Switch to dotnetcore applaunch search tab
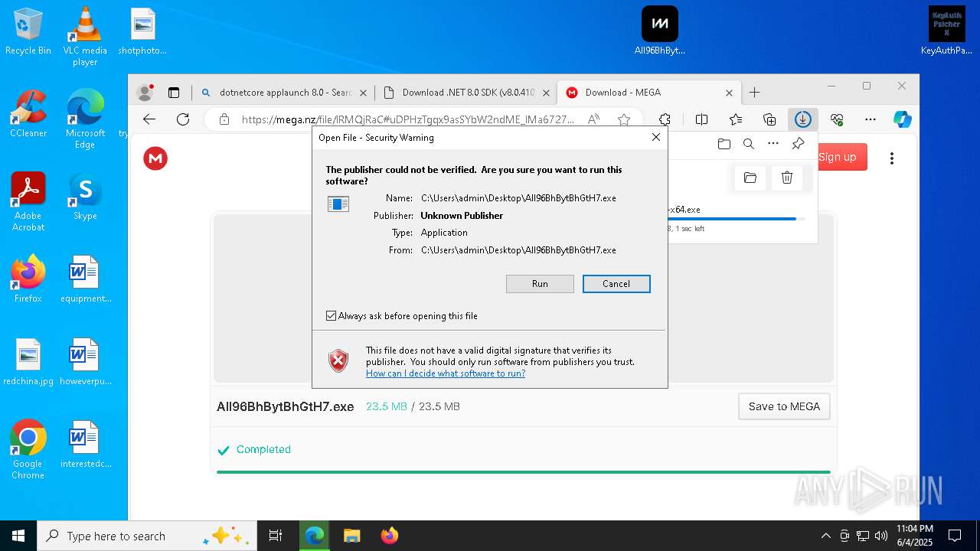980x551 pixels. point(283,93)
